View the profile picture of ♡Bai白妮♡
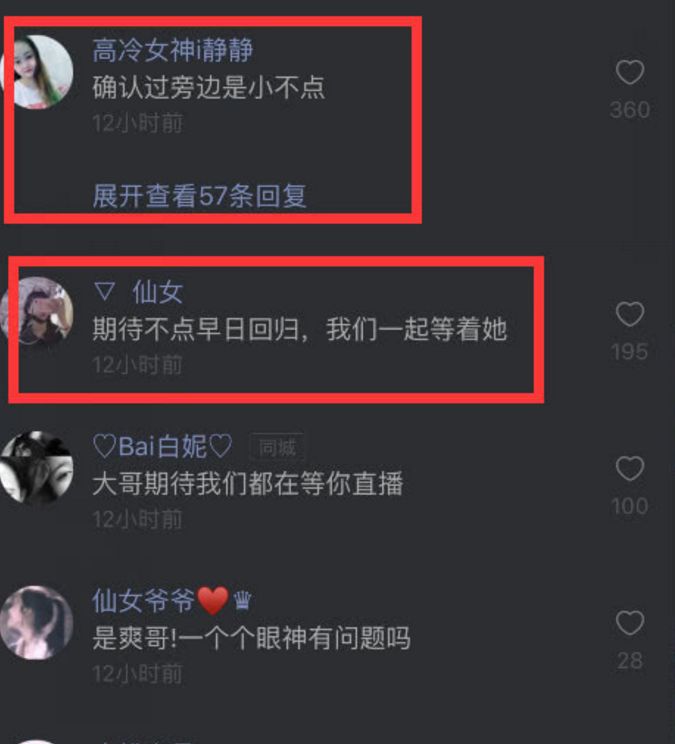This screenshot has width=675, height=744. pyautogui.click(x=37, y=467)
